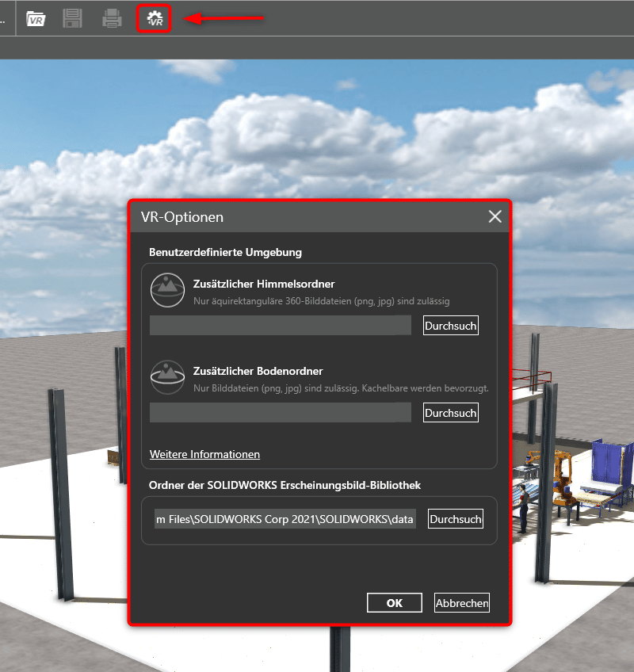The width and height of the screenshot is (634, 672).
Task: Click Durchsuch for the SOLIDWORKS appearance library folder
Action: (x=455, y=518)
